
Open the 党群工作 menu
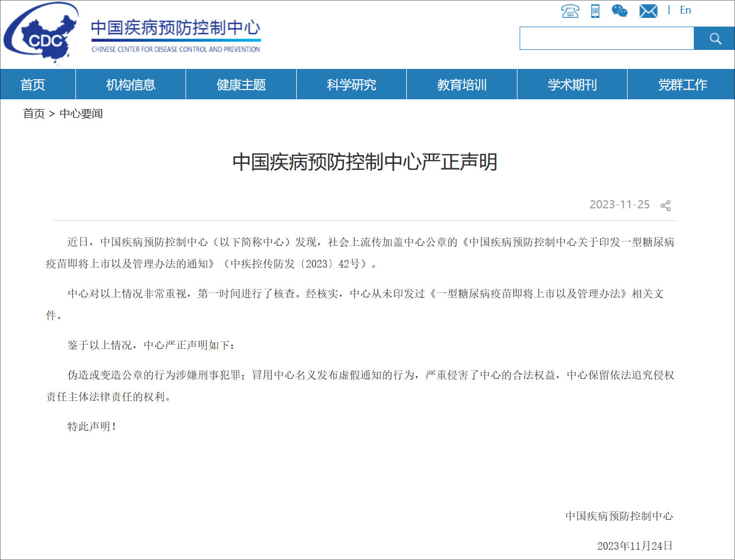click(x=682, y=85)
